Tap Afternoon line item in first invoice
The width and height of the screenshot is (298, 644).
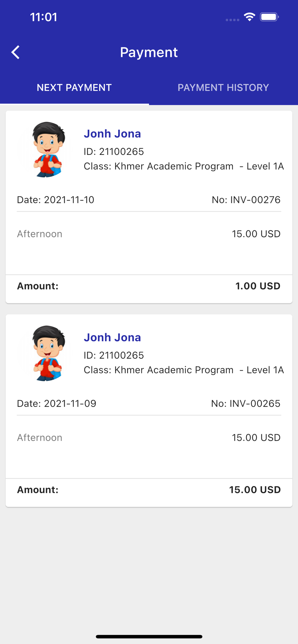(40, 234)
